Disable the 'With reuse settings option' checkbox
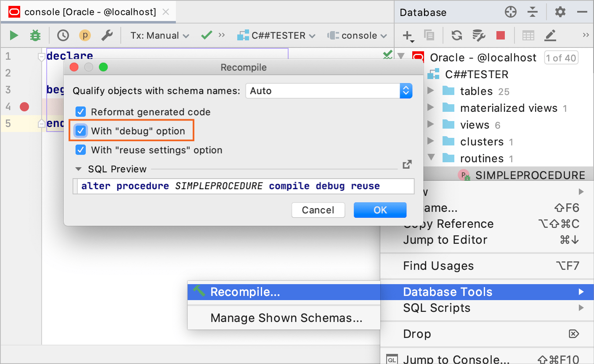Viewport: 594px width, 364px height. (80, 150)
